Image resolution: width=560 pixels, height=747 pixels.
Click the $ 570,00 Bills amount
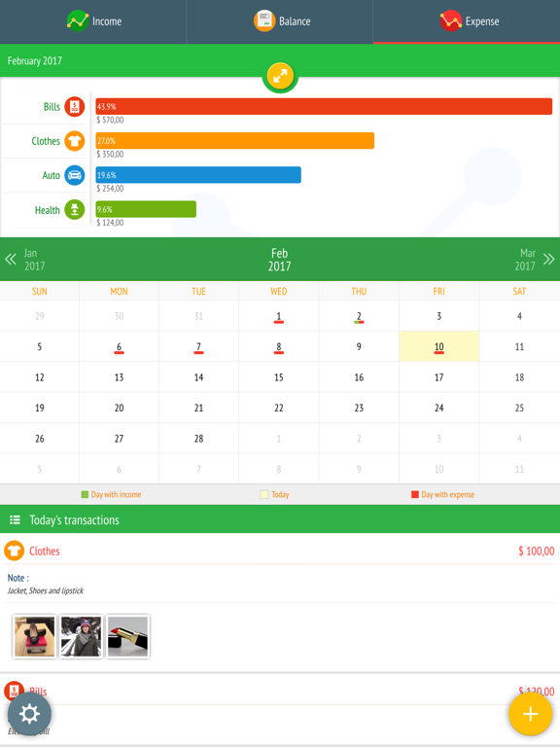110,120
